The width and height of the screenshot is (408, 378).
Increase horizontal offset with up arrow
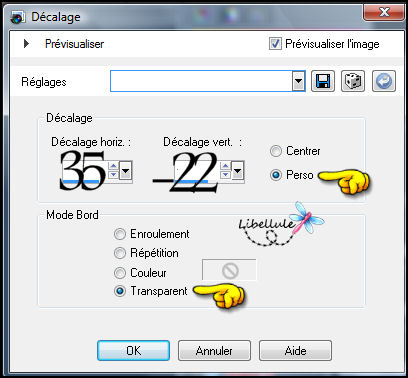[114, 166]
